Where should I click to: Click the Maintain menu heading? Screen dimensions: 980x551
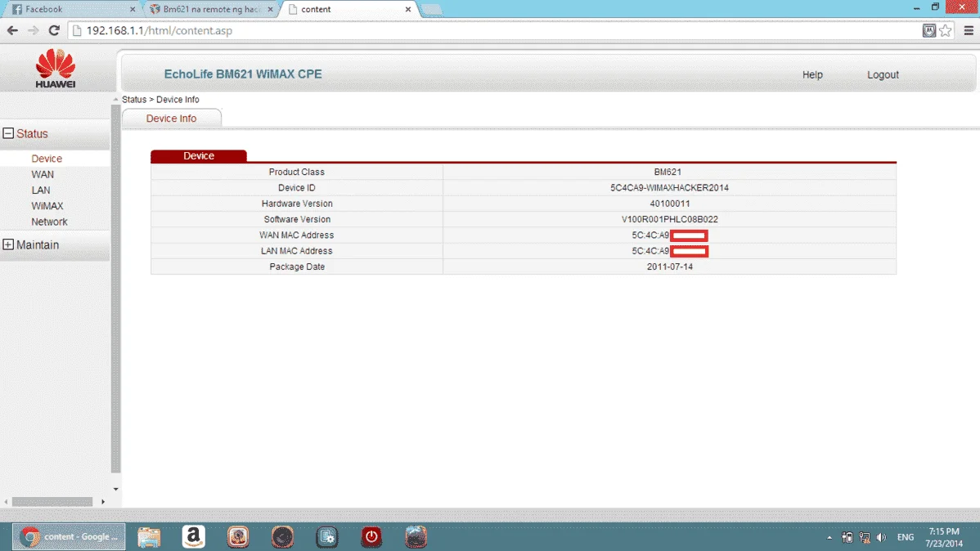tap(38, 245)
